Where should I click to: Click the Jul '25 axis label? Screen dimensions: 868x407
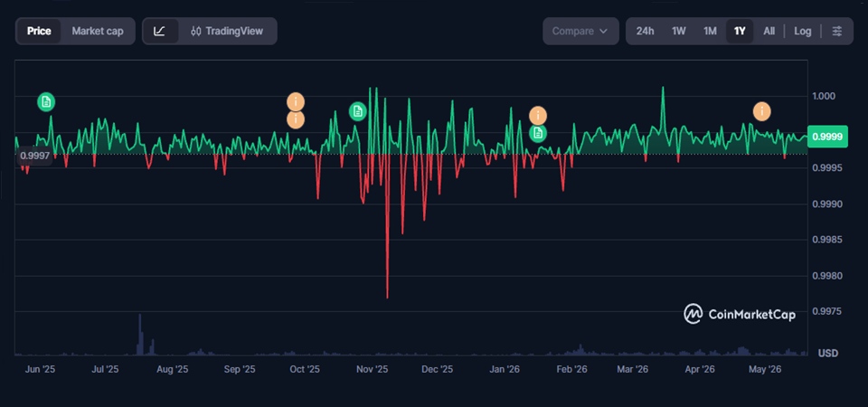click(105, 369)
